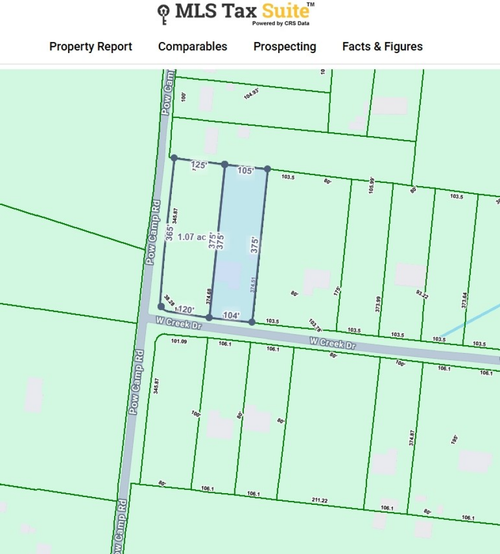This screenshot has width=500, height=554.
Task: Click the corner node left of 120' label
Action: coord(161,306)
